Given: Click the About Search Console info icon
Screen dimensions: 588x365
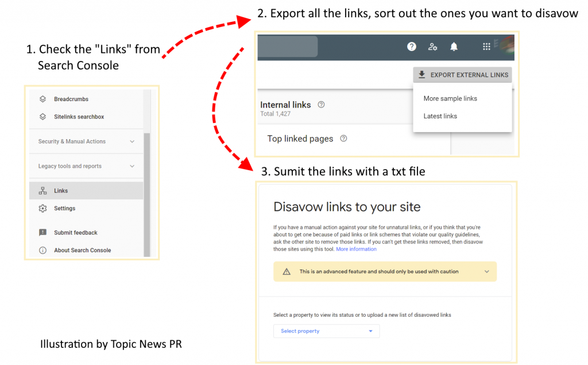Looking at the screenshot, I should coord(42,250).
